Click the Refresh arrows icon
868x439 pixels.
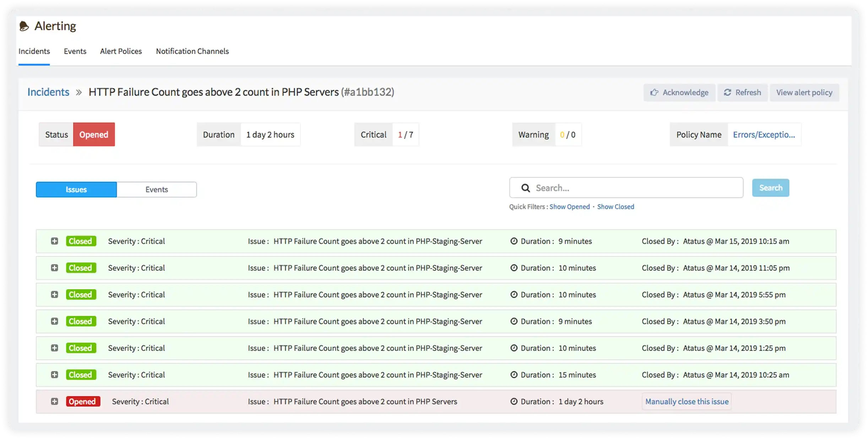[727, 93]
